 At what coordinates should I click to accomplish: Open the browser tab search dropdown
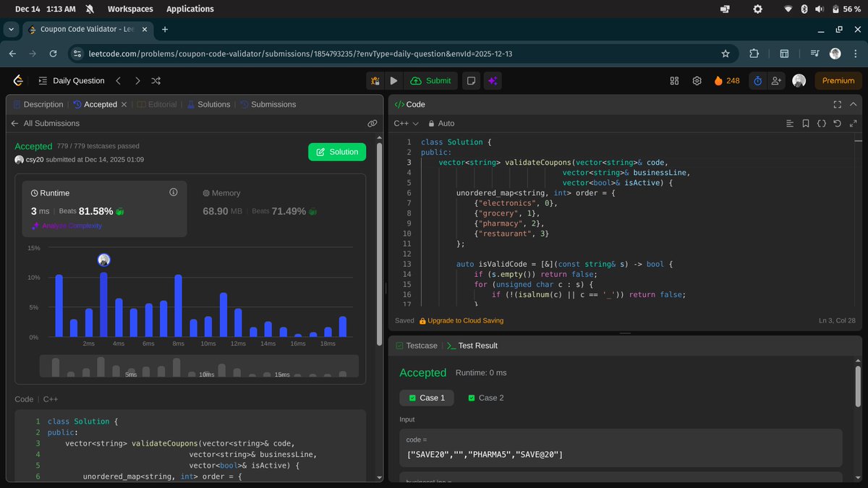click(11, 30)
